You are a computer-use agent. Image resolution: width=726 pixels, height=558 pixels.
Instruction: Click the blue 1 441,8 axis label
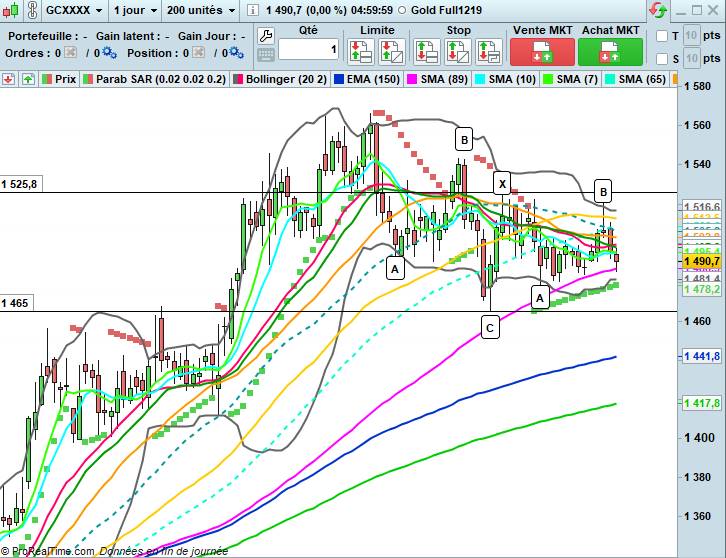point(701,356)
